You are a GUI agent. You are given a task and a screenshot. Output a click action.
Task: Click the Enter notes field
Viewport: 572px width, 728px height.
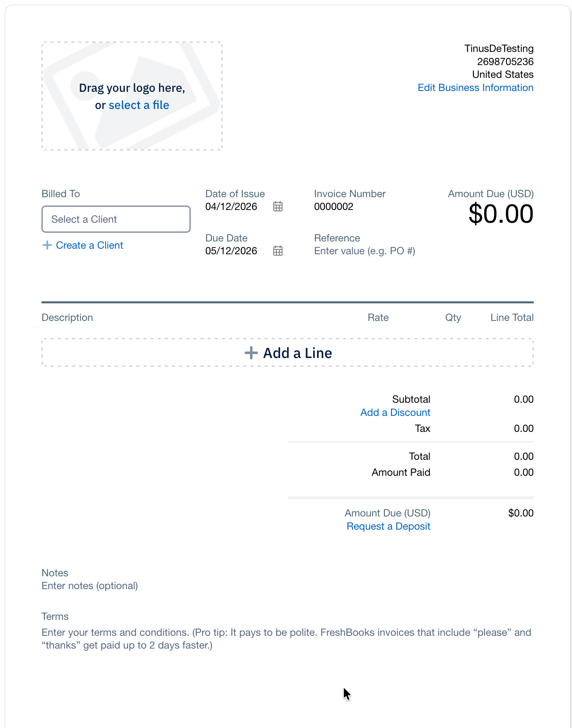[90, 586]
